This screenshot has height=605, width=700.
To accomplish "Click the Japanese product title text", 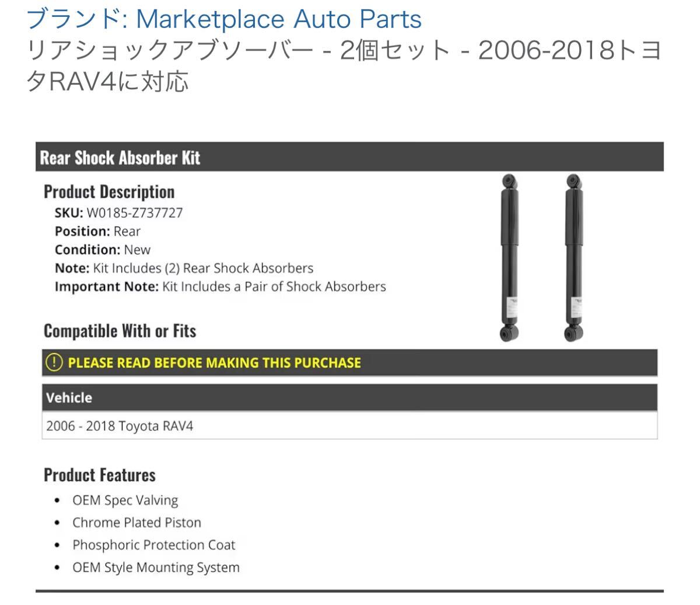I will [344, 66].
